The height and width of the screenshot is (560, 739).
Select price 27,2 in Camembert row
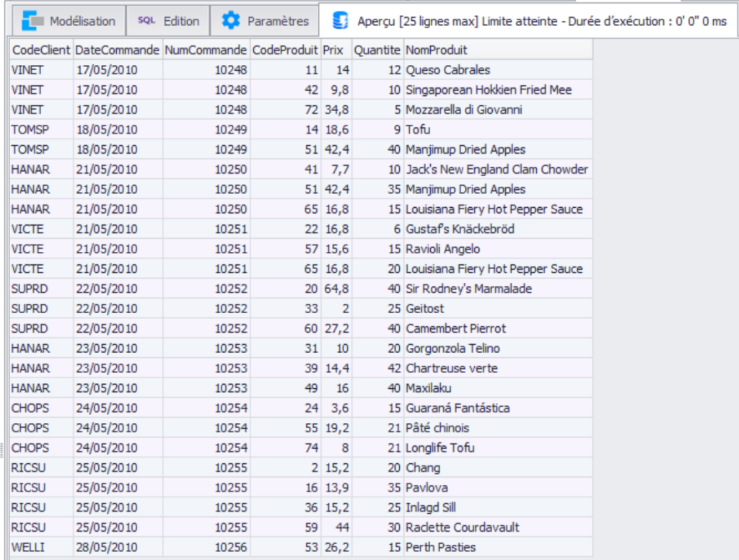pyautogui.click(x=336, y=328)
